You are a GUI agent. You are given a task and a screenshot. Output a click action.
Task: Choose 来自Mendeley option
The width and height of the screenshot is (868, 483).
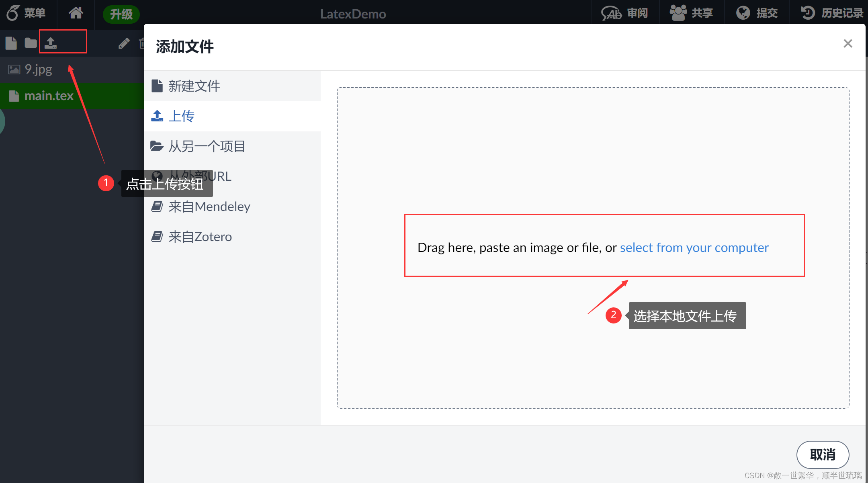209,207
